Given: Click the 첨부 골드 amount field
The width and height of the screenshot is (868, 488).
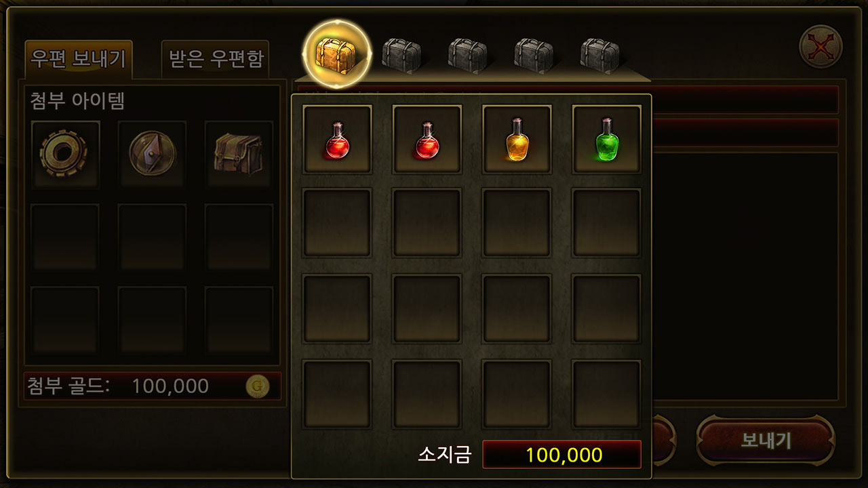Looking at the screenshot, I should [153, 386].
